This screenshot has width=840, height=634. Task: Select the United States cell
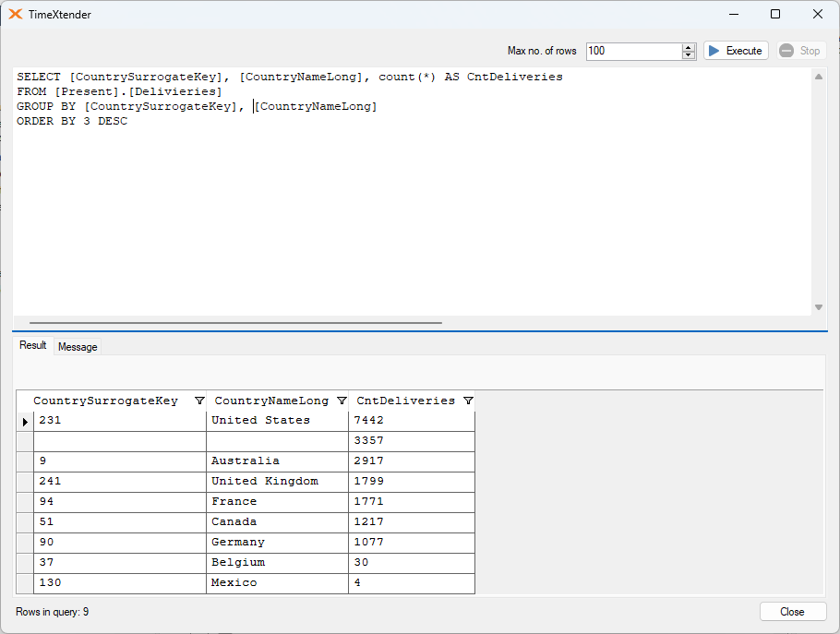tap(277, 421)
